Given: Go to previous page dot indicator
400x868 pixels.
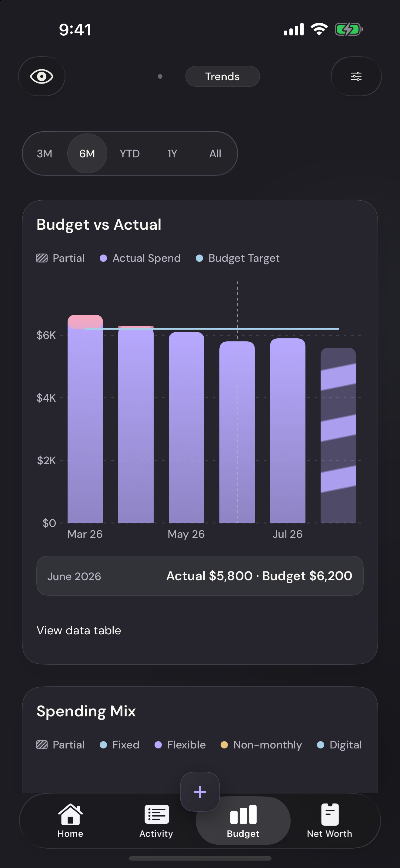Looking at the screenshot, I should click(160, 77).
